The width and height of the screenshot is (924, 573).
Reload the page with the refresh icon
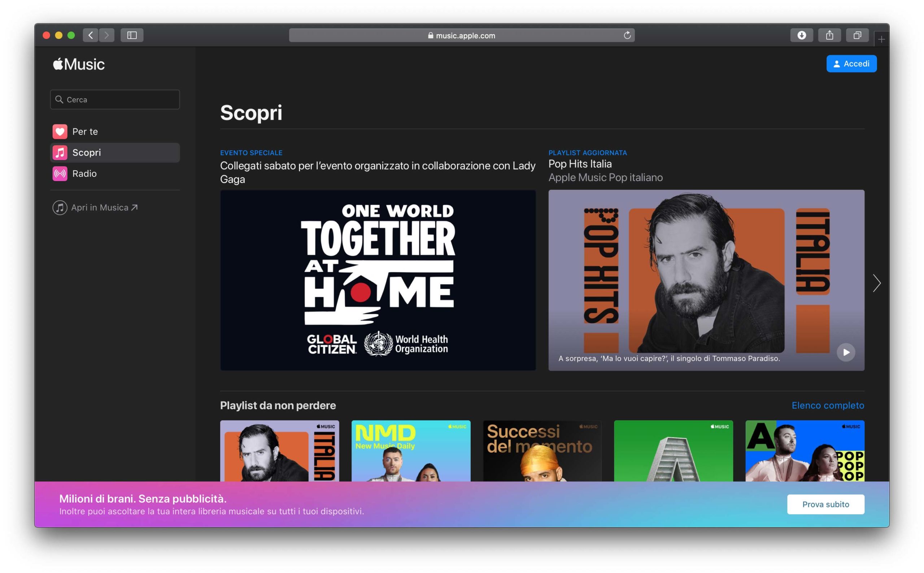coord(627,35)
